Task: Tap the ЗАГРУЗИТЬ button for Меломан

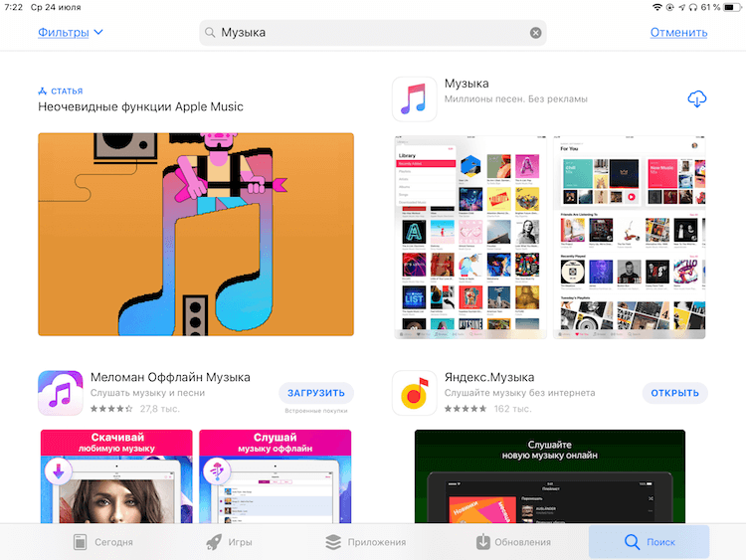Action: pyautogui.click(x=316, y=393)
